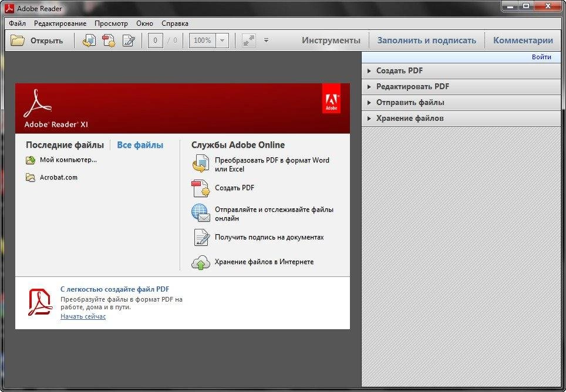Click Преобразовать PDF в формат Word link
This screenshot has height=392, width=566.
point(272,164)
